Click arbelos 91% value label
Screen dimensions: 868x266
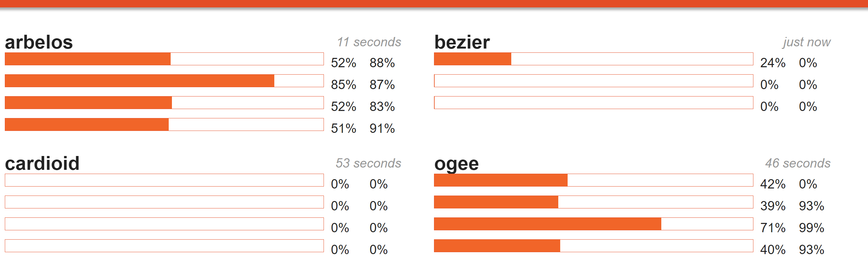(382, 129)
